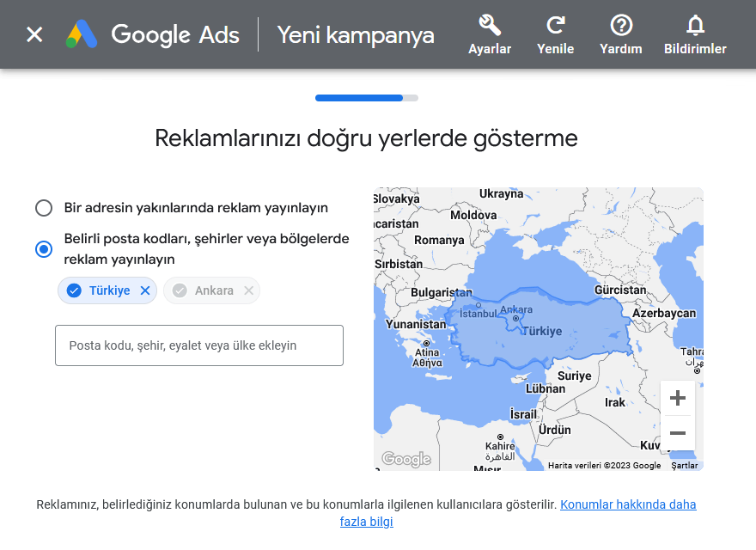
Task: Click the 'Reklamlarınızı doğru yerlerde gösterme' heading
Action: click(367, 138)
